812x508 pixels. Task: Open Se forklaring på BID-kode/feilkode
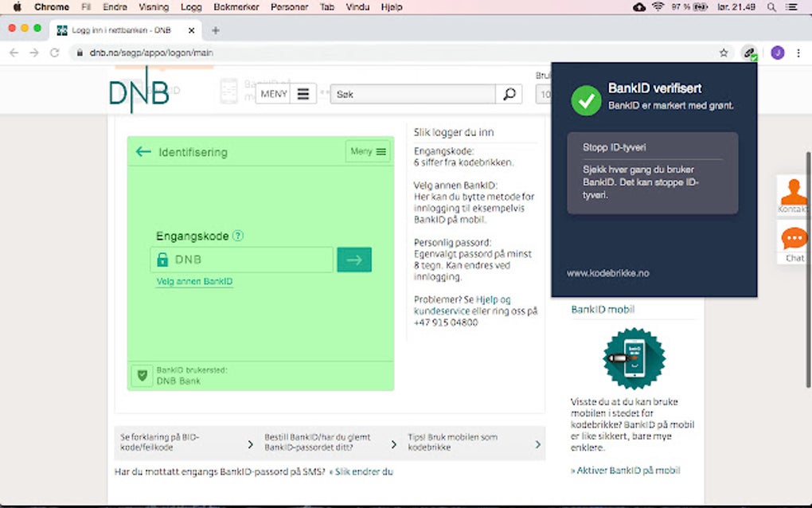coord(186,443)
